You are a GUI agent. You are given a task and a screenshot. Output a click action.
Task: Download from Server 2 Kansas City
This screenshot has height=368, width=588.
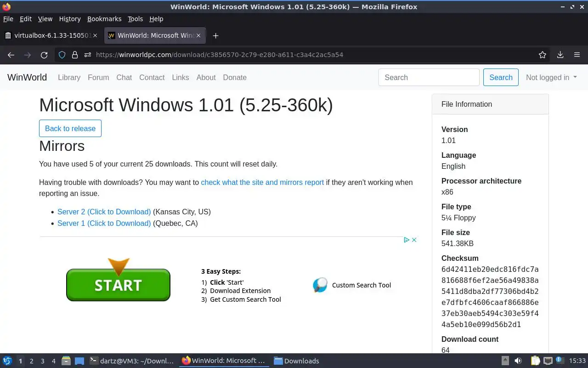click(104, 212)
